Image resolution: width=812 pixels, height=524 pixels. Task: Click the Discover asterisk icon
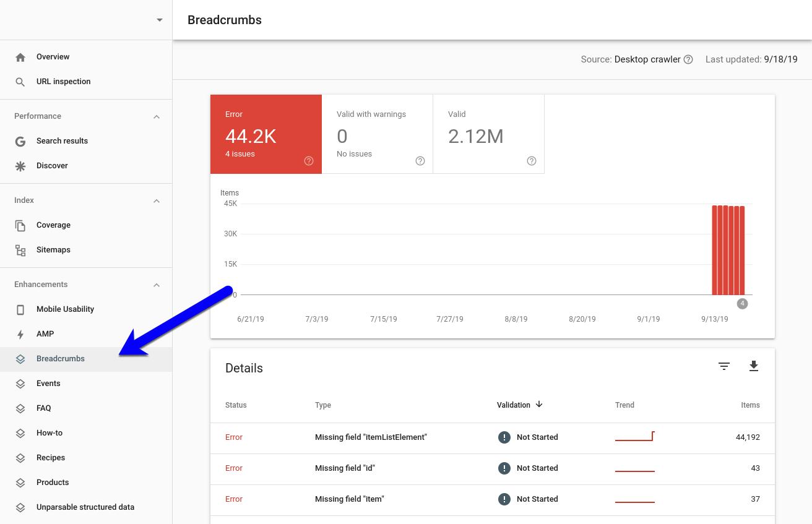[x=20, y=165]
